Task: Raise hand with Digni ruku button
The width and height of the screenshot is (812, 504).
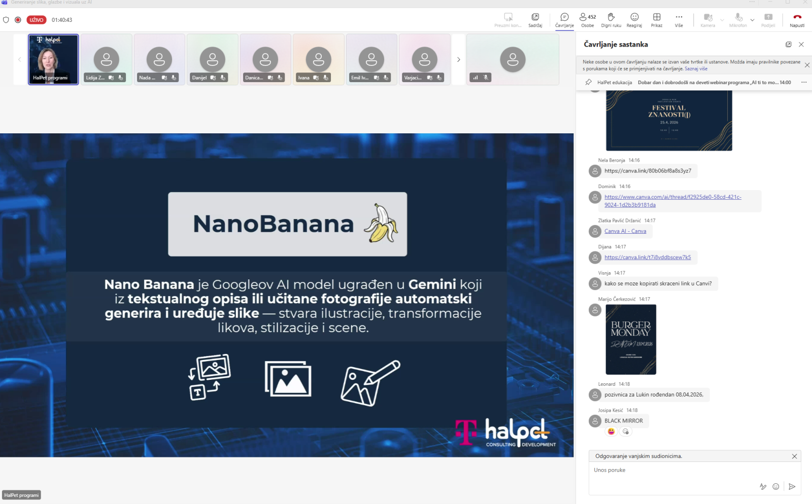Action: [611, 20]
